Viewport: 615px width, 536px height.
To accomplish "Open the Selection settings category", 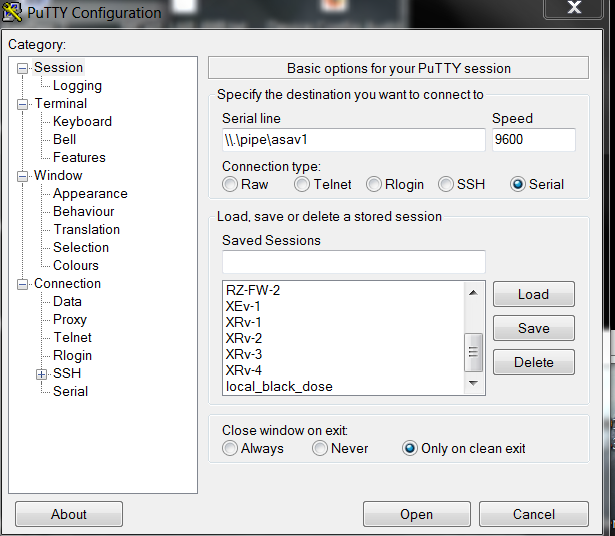I will click(81, 247).
